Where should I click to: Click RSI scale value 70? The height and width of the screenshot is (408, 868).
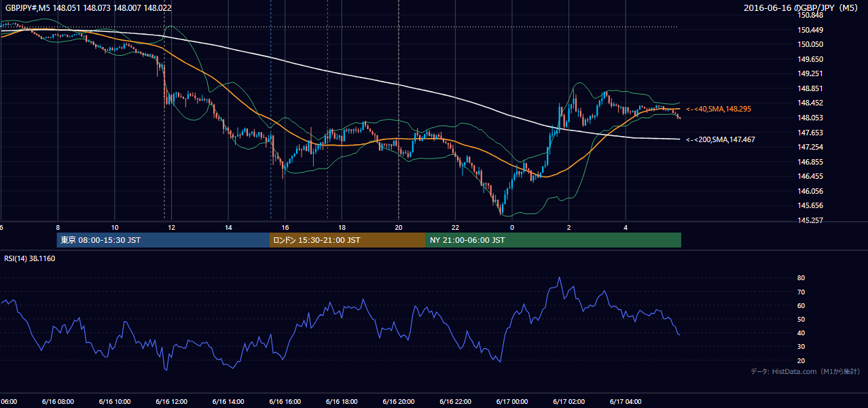801,292
